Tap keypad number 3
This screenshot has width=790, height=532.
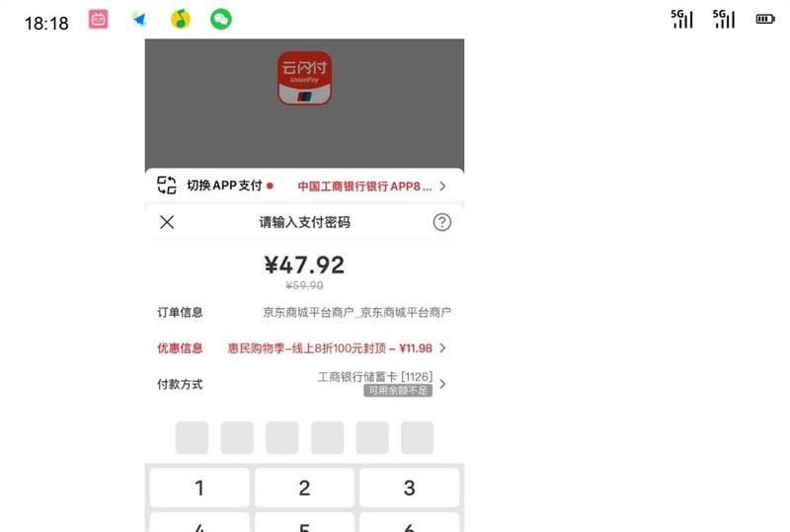coord(409,488)
